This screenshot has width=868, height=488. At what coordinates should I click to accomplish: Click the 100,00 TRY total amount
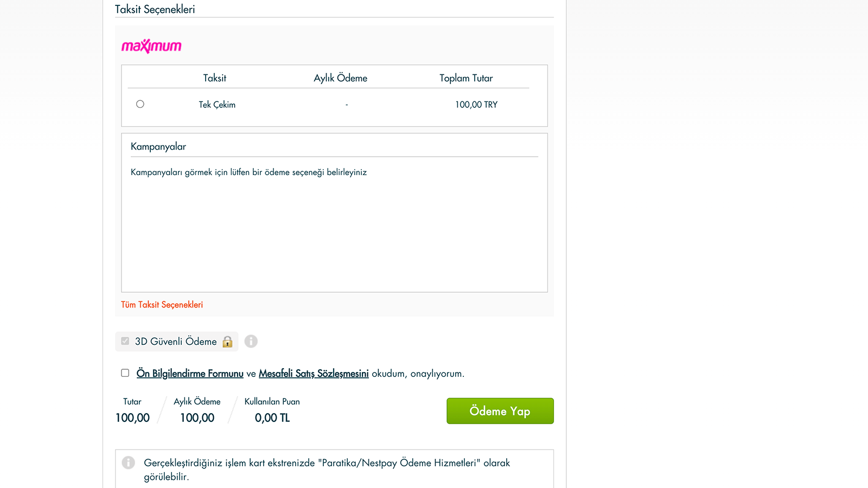tap(476, 105)
